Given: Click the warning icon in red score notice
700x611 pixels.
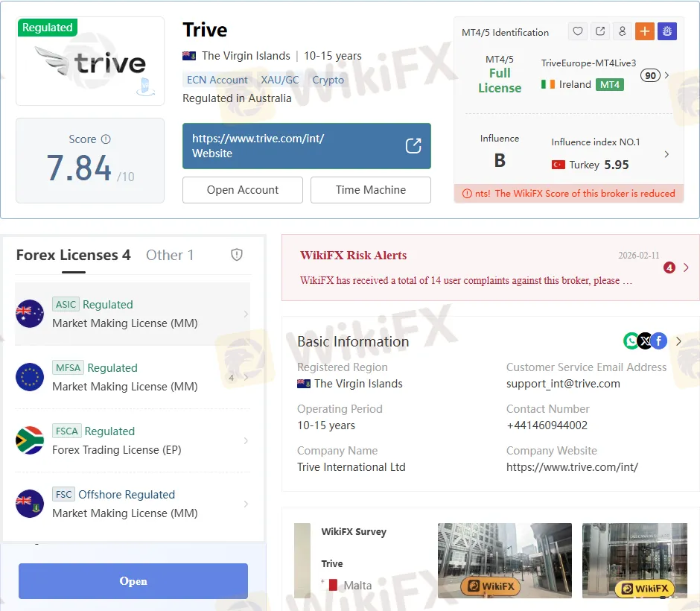Looking at the screenshot, I should (467, 194).
